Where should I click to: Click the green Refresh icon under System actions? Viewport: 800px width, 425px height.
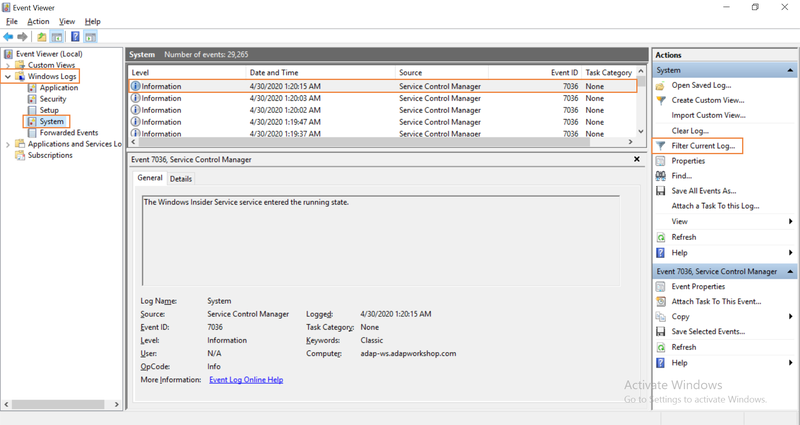pos(661,237)
